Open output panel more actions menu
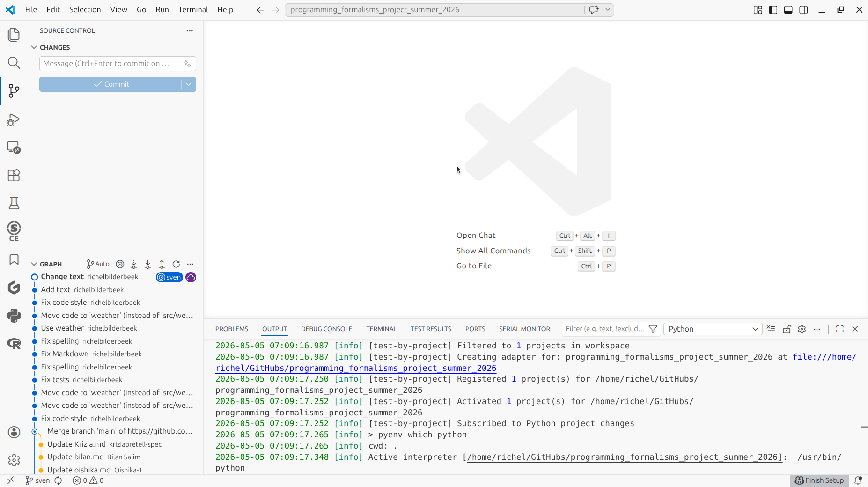Image resolution: width=868 pixels, height=487 pixels. click(x=817, y=329)
